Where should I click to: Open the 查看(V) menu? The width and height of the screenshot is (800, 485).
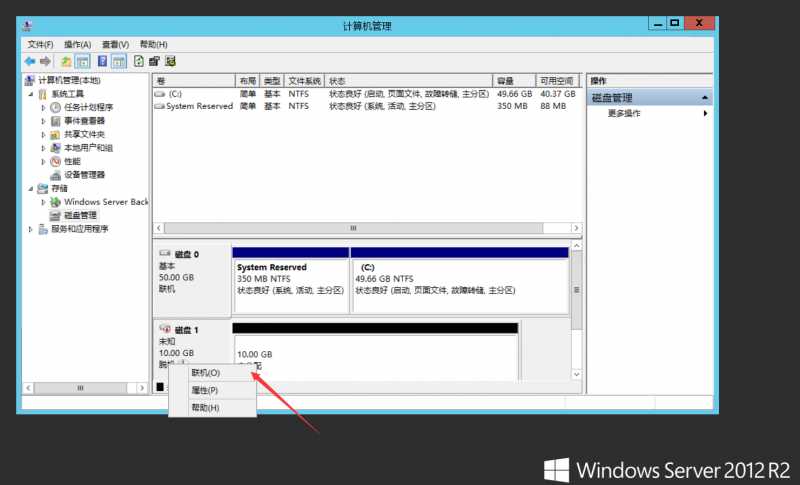pyautogui.click(x=115, y=44)
